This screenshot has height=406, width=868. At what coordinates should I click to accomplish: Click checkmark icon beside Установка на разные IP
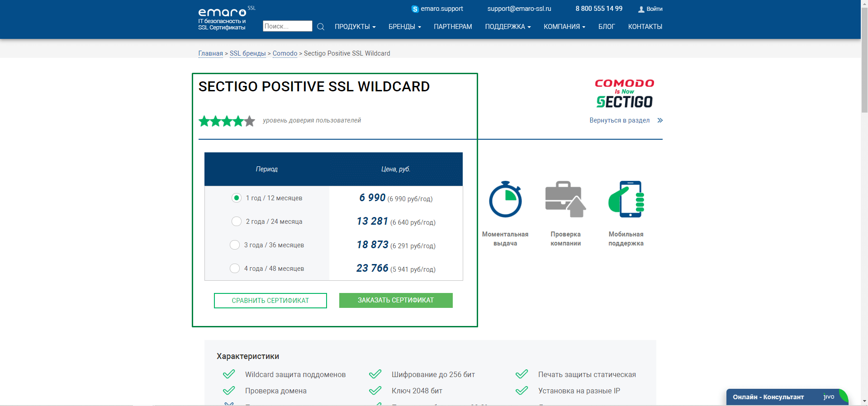click(522, 391)
